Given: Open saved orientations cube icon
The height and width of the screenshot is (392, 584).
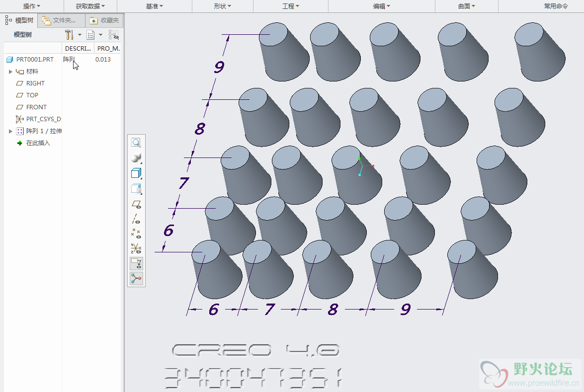Looking at the screenshot, I should [136, 173].
